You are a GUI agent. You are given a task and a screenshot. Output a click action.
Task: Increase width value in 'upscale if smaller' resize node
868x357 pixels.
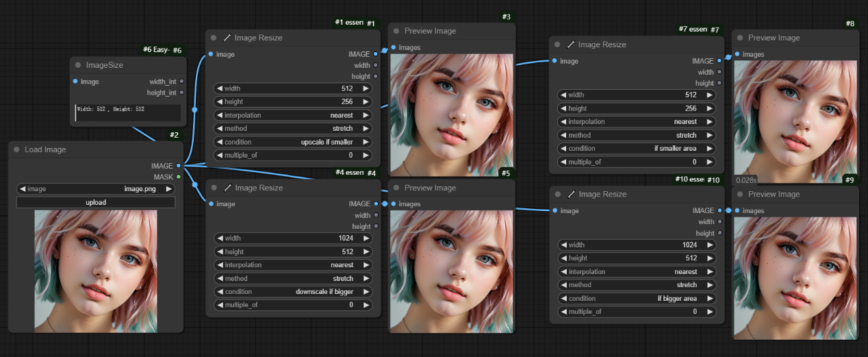[x=366, y=88]
